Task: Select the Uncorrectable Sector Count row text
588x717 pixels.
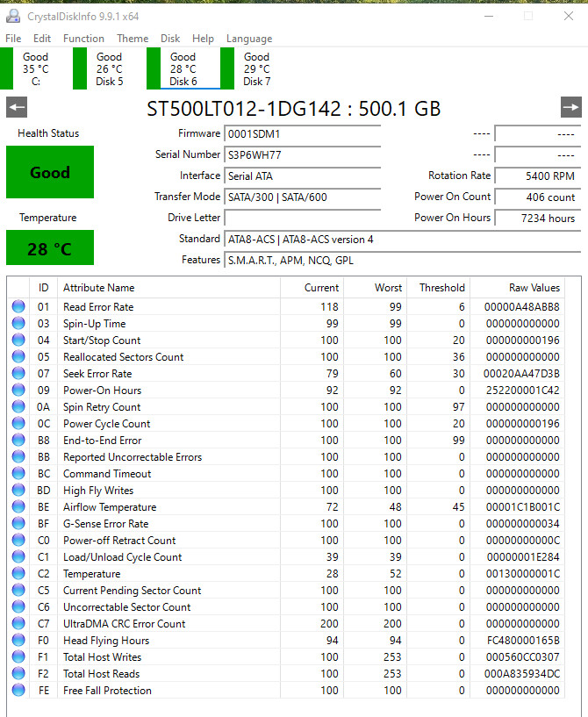Action: (126, 606)
